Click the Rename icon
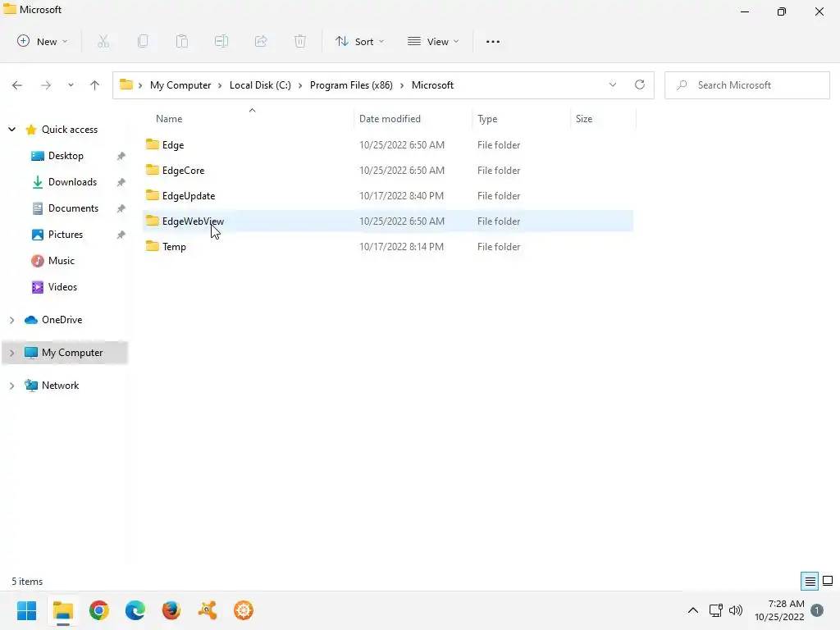 (x=221, y=41)
